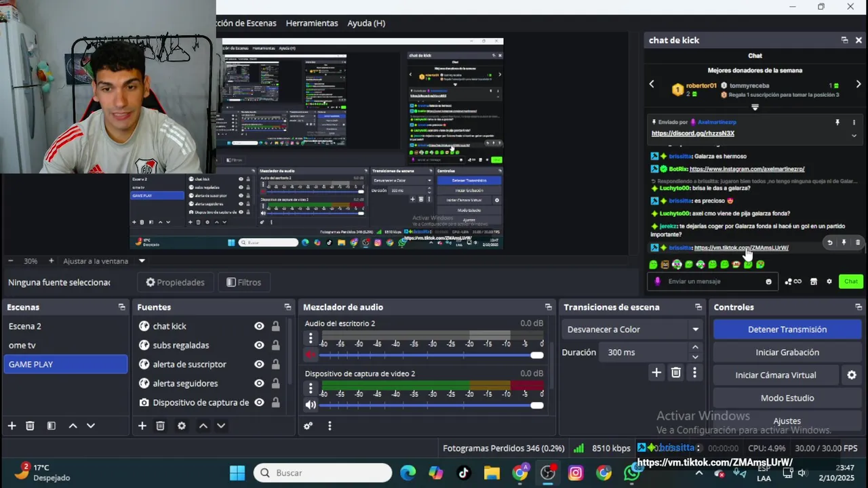Move source up in Fuentes panel
868x488 pixels.
(203, 426)
